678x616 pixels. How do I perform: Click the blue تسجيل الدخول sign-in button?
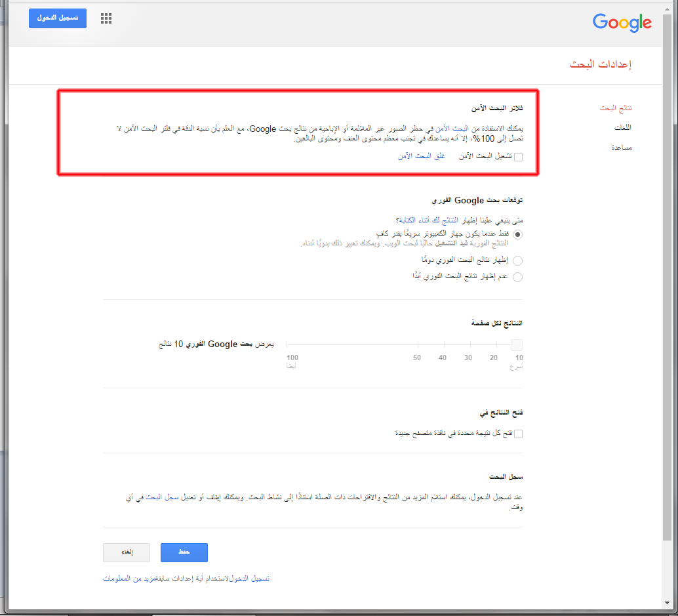(x=58, y=18)
